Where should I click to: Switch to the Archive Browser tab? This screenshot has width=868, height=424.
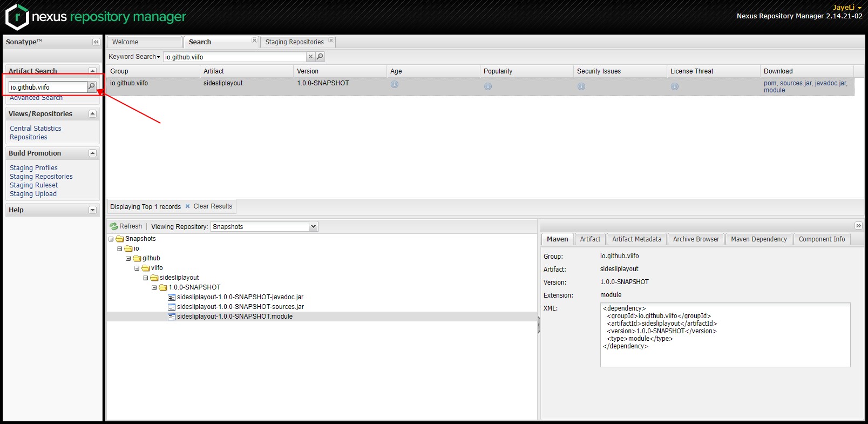(x=696, y=239)
